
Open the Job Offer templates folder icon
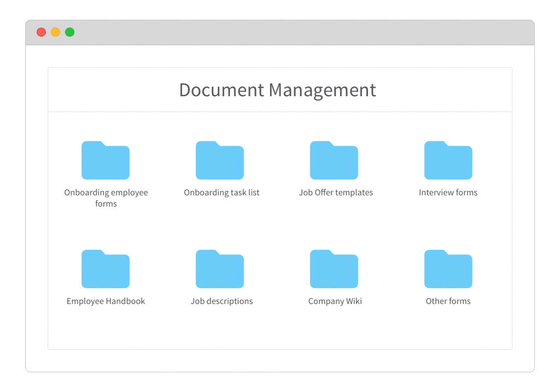coord(334,161)
